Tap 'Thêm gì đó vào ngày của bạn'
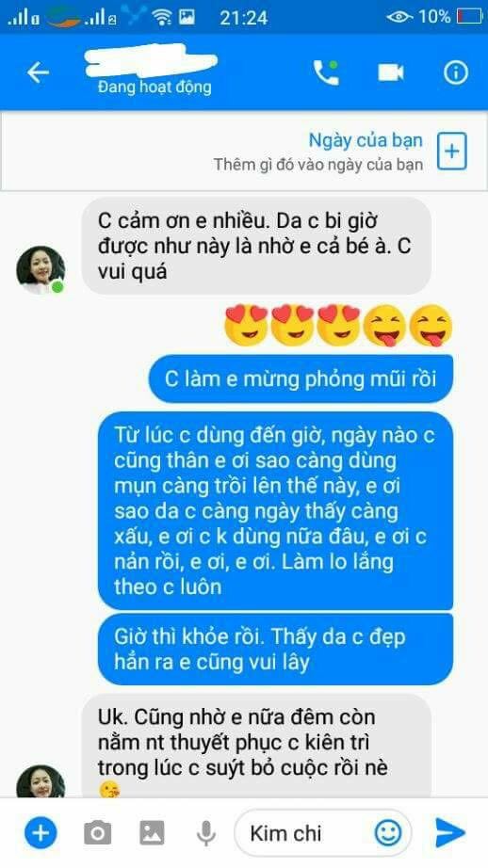488x868 pixels. 318,165
